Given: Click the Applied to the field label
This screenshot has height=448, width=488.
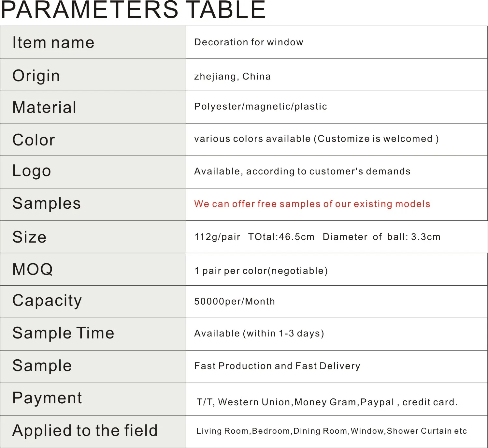Looking at the screenshot, I should tap(85, 430).
